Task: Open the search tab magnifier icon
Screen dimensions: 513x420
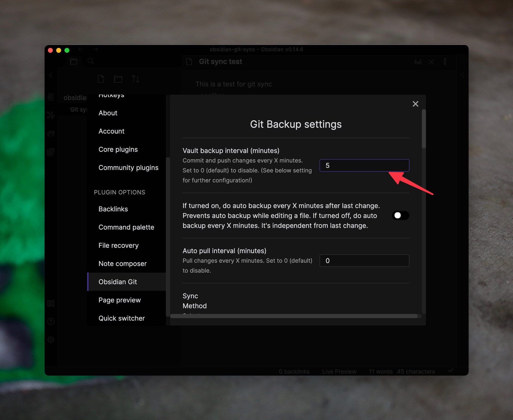Action: (x=91, y=61)
